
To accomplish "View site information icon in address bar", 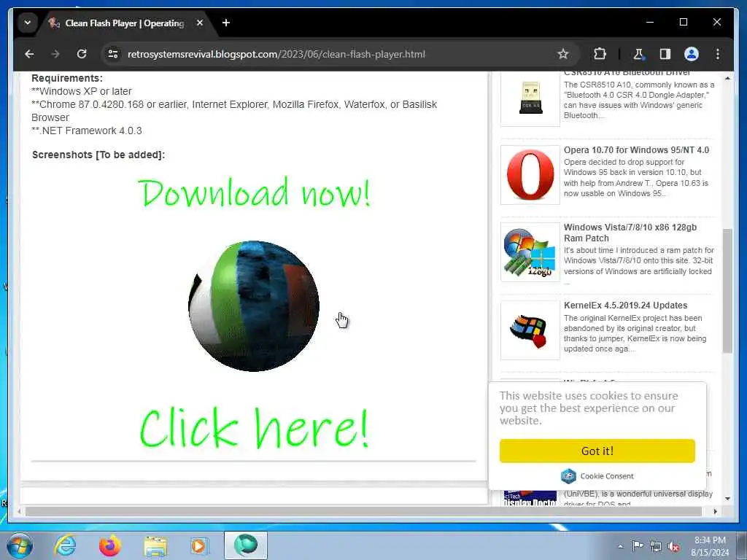I will click(113, 54).
